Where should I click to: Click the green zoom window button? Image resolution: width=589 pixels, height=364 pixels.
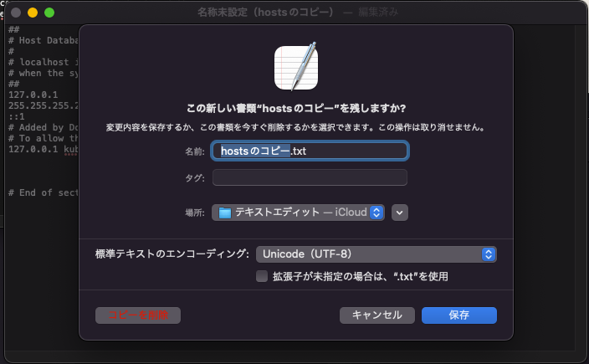[x=49, y=13]
